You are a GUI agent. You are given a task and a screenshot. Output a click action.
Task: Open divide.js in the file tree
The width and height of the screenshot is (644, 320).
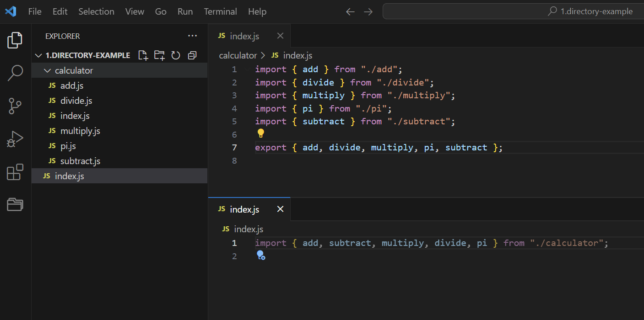tap(119, 101)
